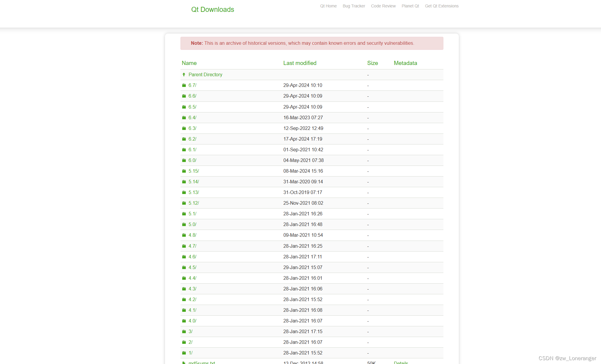Go to Bug Tracker in top menu
The width and height of the screenshot is (601, 364).
tap(354, 6)
